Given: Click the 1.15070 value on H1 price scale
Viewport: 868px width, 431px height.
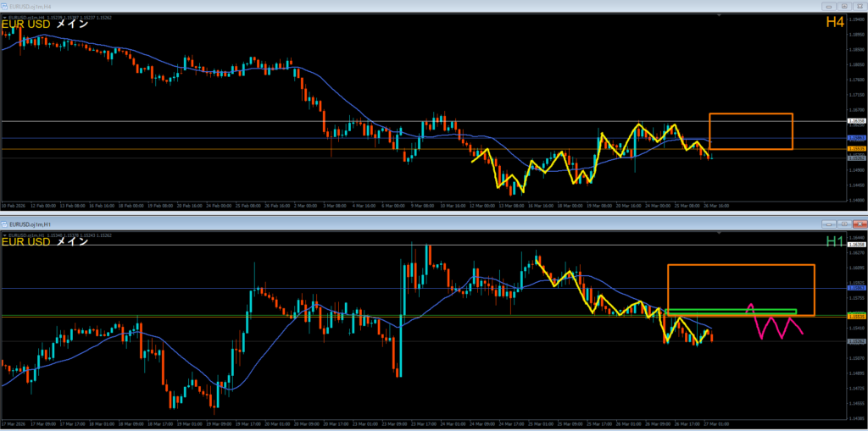Looking at the screenshot, I should pos(856,358).
